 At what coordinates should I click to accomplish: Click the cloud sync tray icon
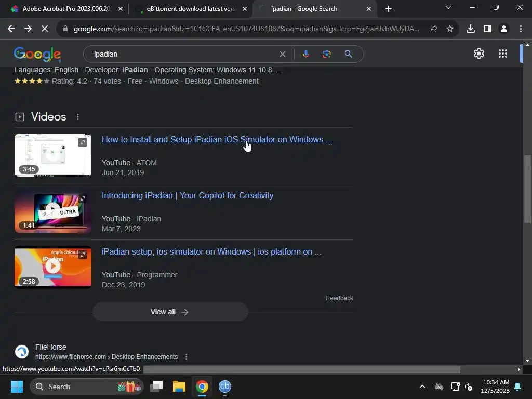tap(439, 387)
